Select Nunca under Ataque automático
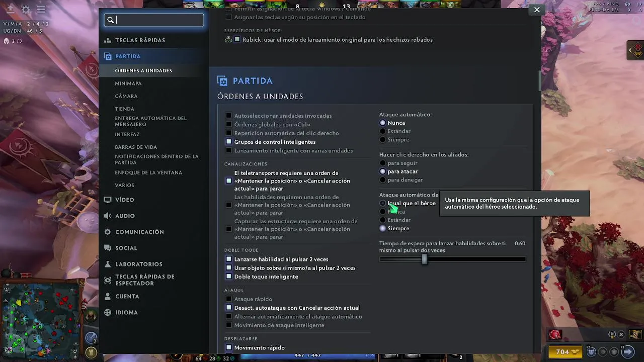 pyautogui.click(x=383, y=123)
